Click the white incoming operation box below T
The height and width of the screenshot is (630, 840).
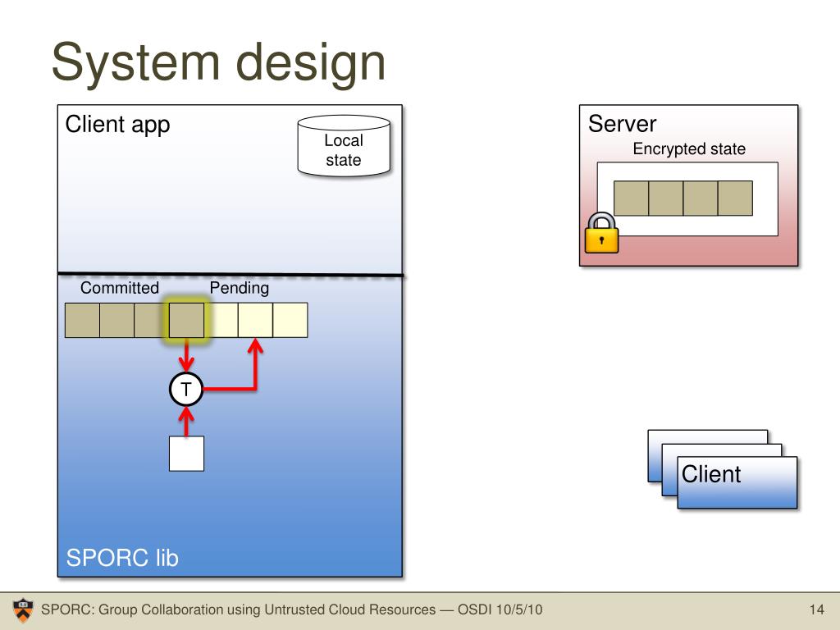click(x=186, y=454)
